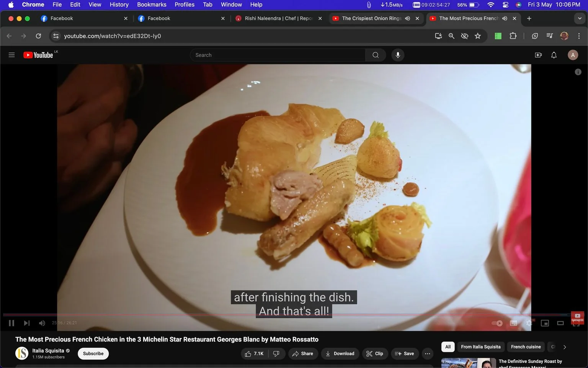Switch to miniplayer mode
588x368 pixels.
click(x=545, y=323)
